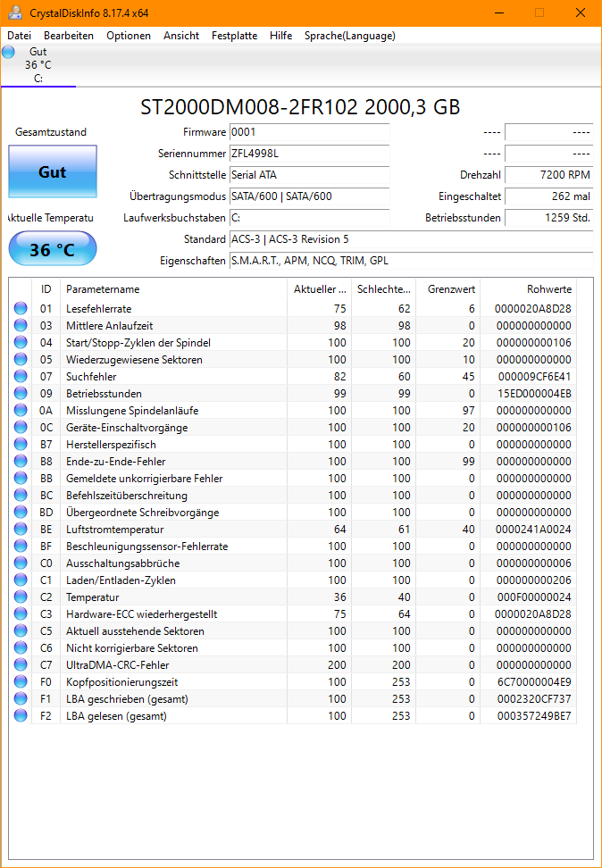The width and height of the screenshot is (602, 868).
Task: Click the Laufwerksbuchstaben field C:
Action: [x=310, y=218]
